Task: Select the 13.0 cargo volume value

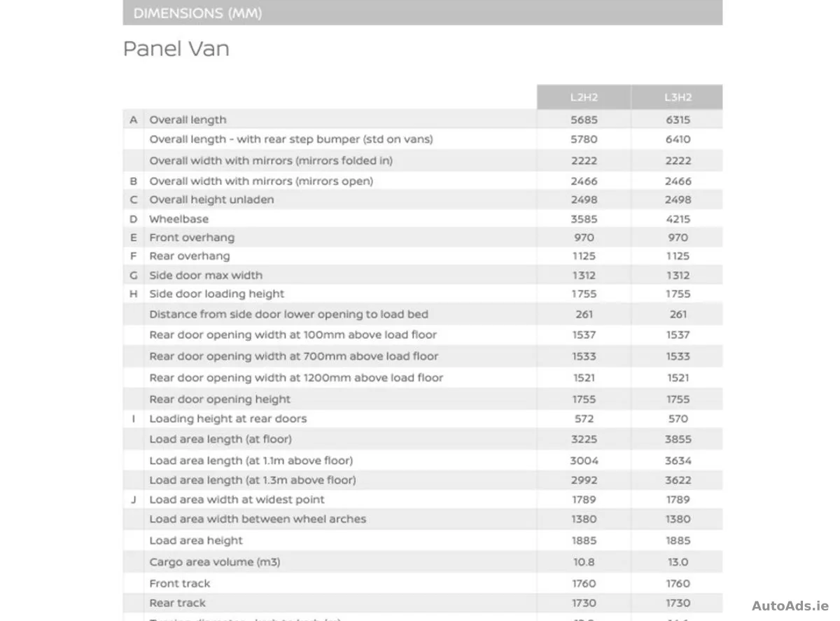Action: click(678, 562)
